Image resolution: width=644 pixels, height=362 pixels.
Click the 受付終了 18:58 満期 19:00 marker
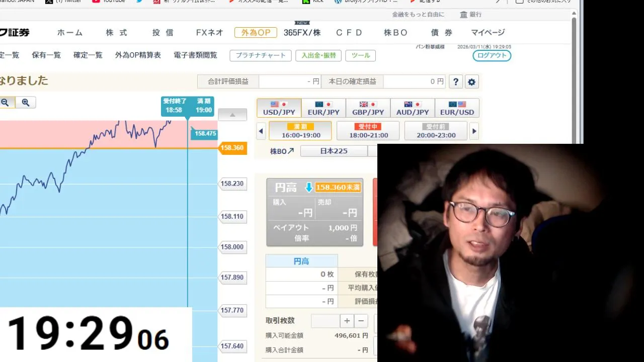point(188,106)
